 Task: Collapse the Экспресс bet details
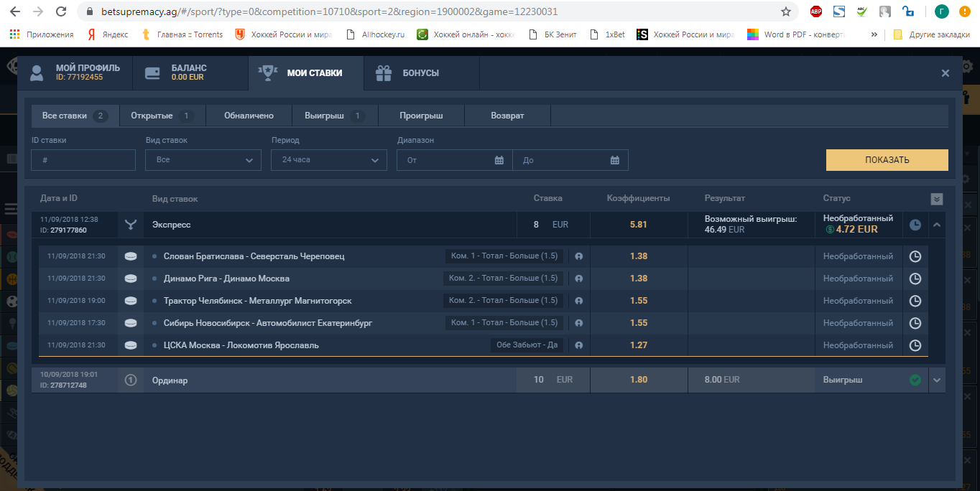[x=936, y=225]
